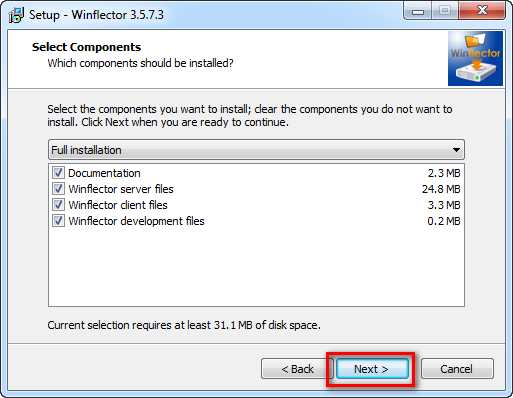Click the 'Documentation' label text
This screenshot has height=398, width=513.
pos(104,173)
